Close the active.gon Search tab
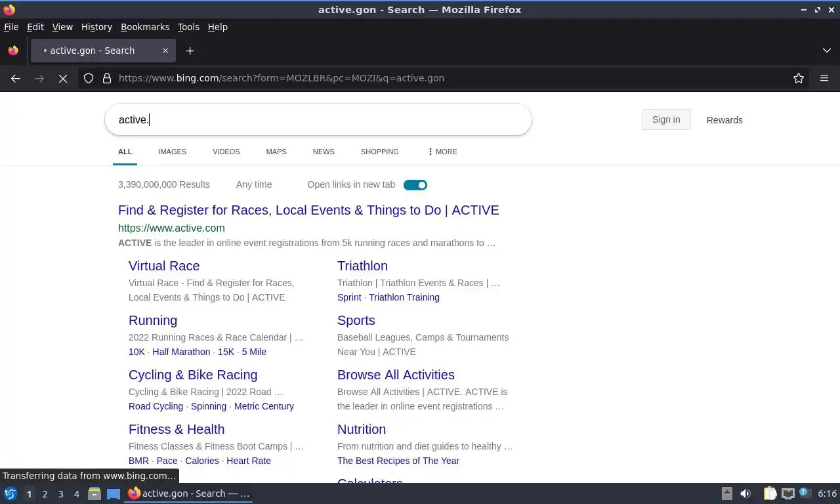Image resolution: width=840 pixels, height=504 pixels. 165,51
